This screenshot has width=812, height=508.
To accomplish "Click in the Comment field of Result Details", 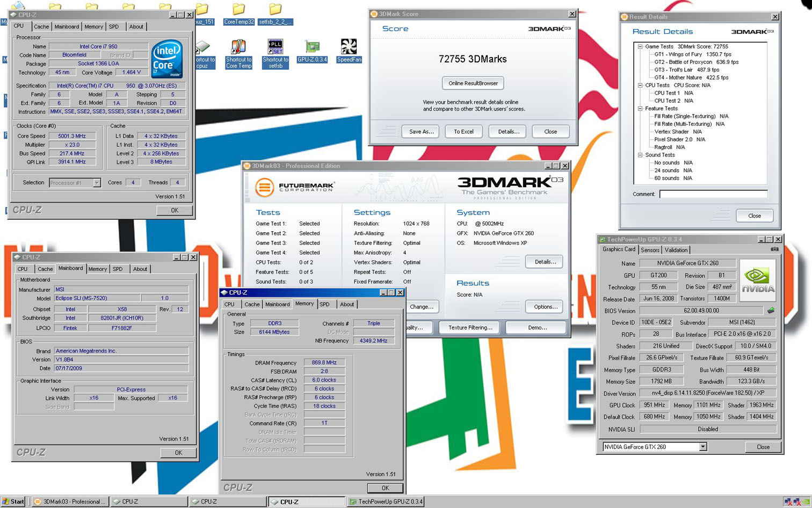I will point(713,194).
